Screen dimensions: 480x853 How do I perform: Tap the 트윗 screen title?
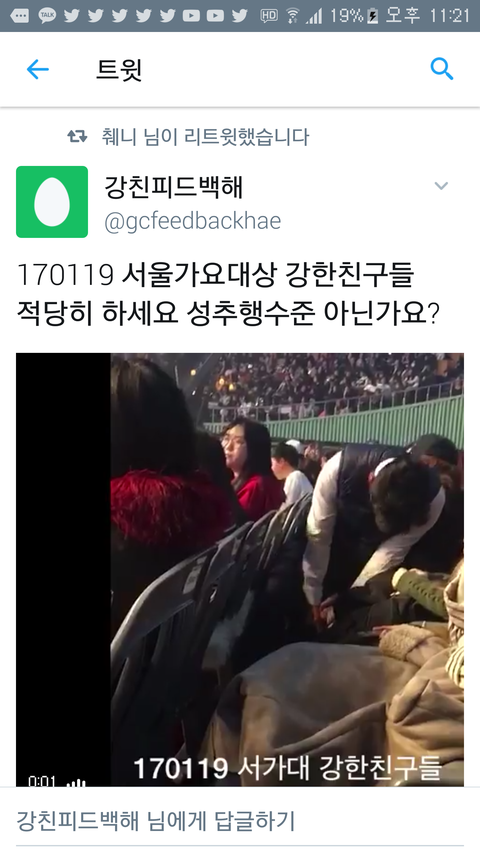coord(119,70)
